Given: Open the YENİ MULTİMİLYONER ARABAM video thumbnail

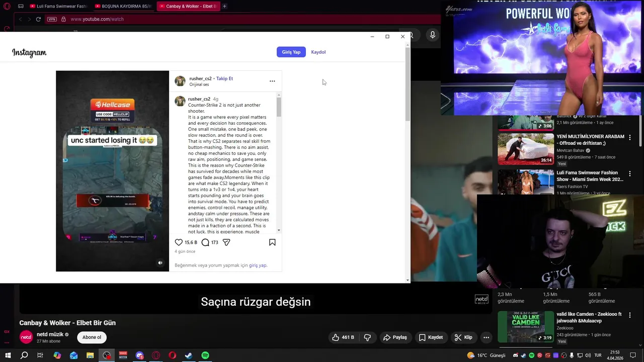Looking at the screenshot, I should point(525,149).
